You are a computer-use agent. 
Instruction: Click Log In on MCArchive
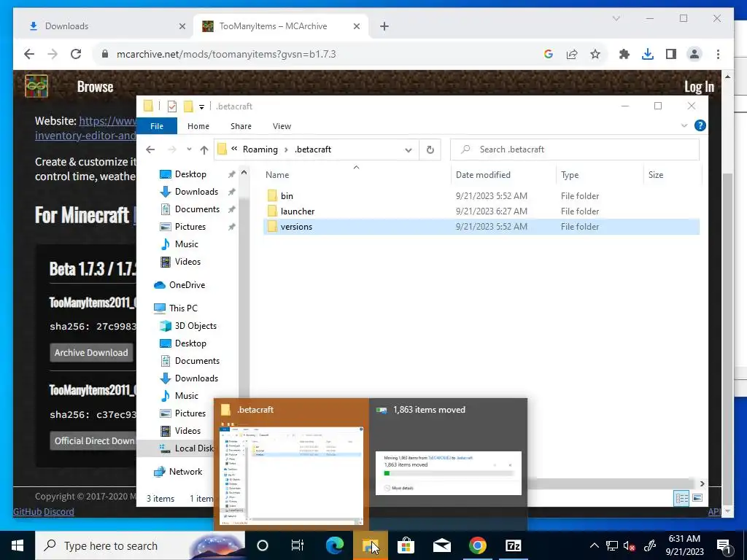click(699, 87)
